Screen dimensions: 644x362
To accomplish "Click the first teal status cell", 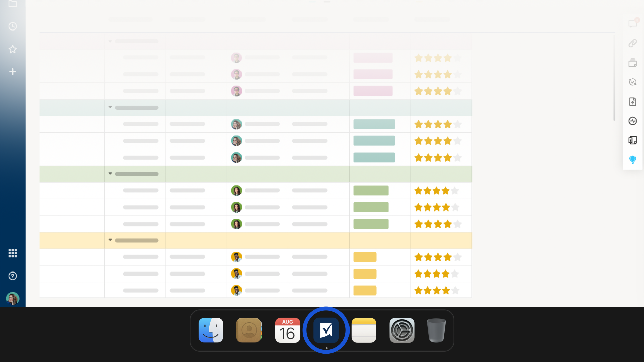I will tap(374, 124).
